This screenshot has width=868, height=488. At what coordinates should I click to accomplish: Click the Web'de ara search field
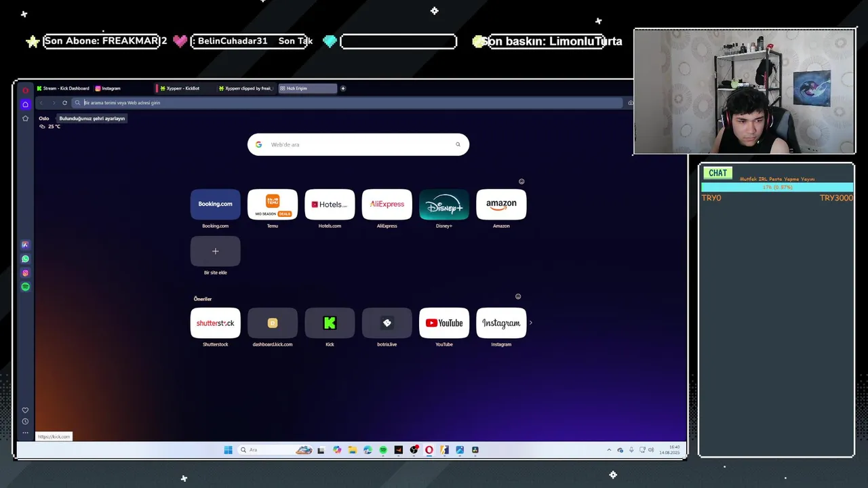(x=358, y=144)
